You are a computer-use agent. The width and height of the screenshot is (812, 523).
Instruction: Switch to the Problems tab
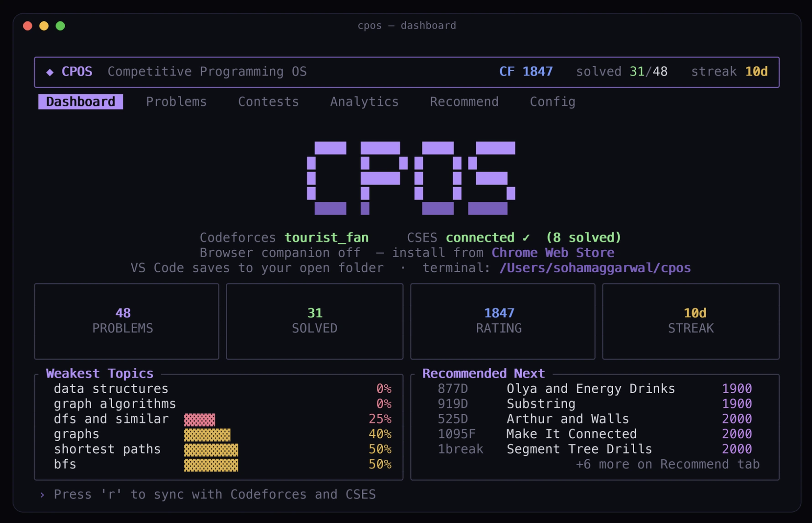(x=176, y=102)
